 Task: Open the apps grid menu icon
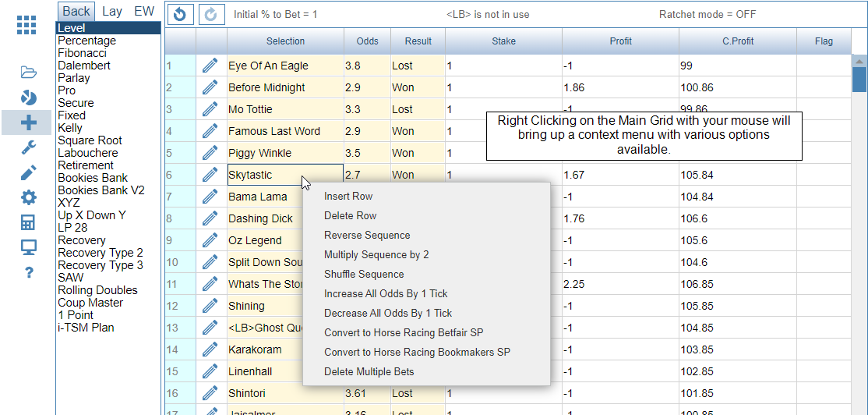(x=26, y=25)
